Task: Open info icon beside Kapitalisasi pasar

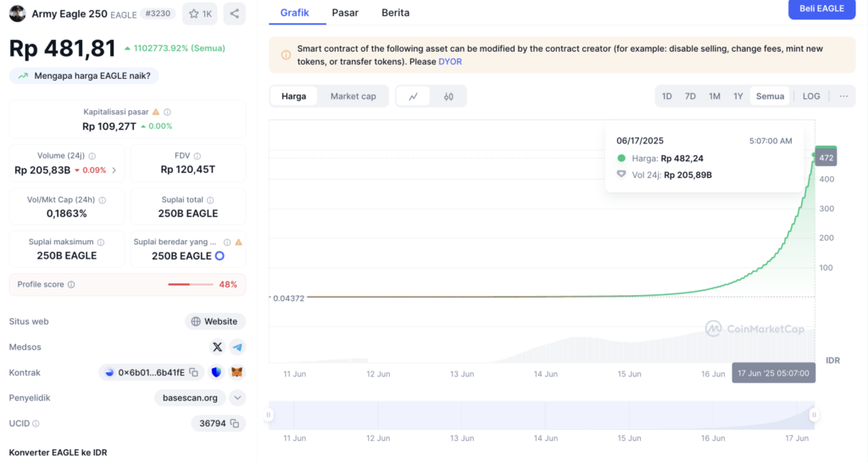Action: 167,112
